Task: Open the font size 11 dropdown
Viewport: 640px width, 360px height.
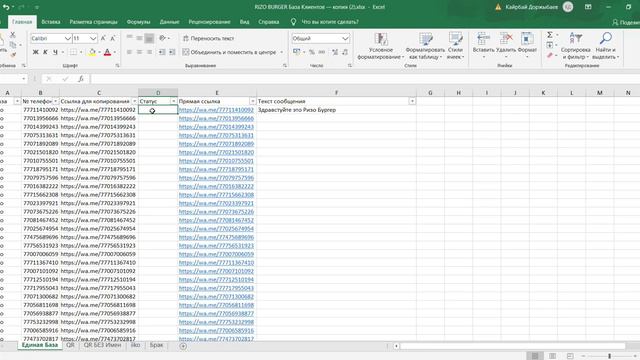Action: point(93,38)
